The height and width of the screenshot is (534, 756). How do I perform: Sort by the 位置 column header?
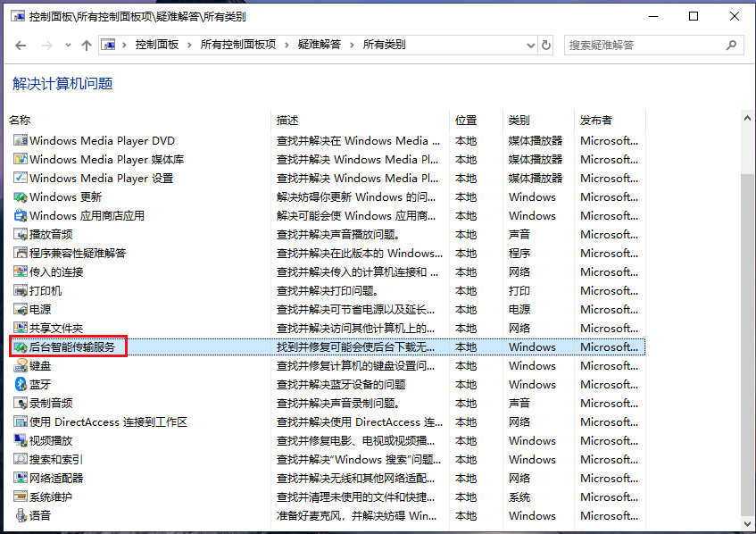[466, 121]
